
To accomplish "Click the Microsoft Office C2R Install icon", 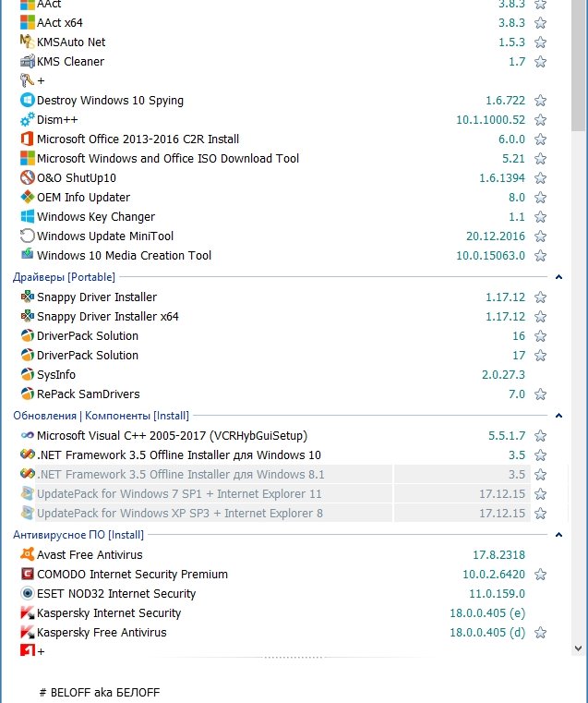I will (x=28, y=139).
